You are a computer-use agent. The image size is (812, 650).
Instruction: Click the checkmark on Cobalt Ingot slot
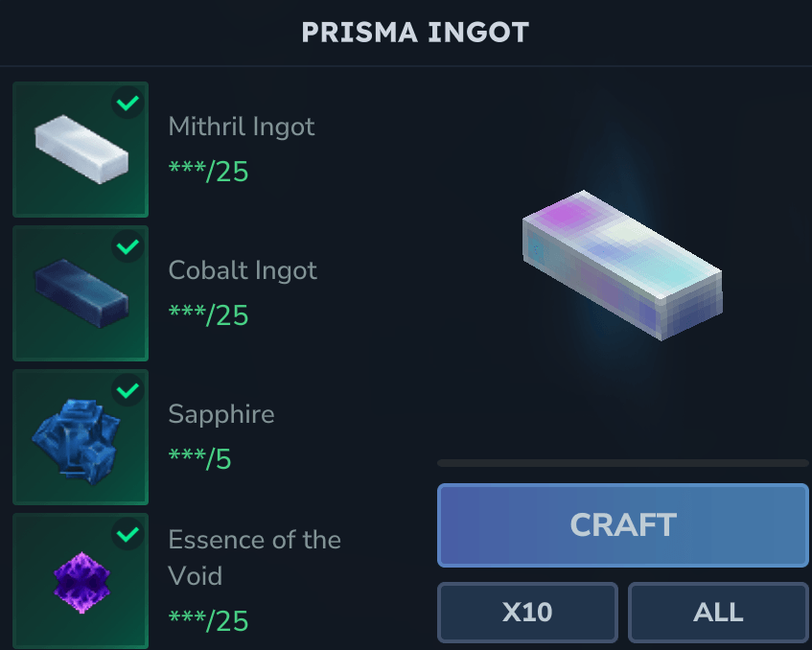pos(128,247)
